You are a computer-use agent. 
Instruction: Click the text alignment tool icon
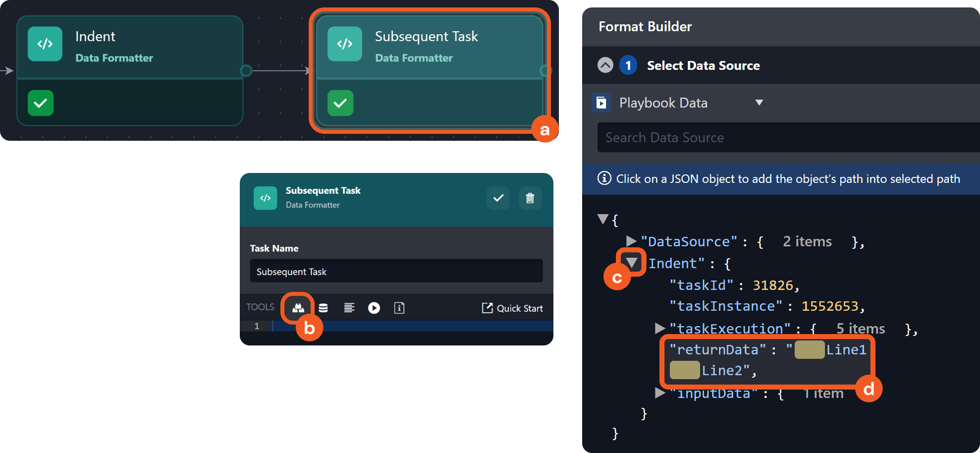click(x=349, y=308)
